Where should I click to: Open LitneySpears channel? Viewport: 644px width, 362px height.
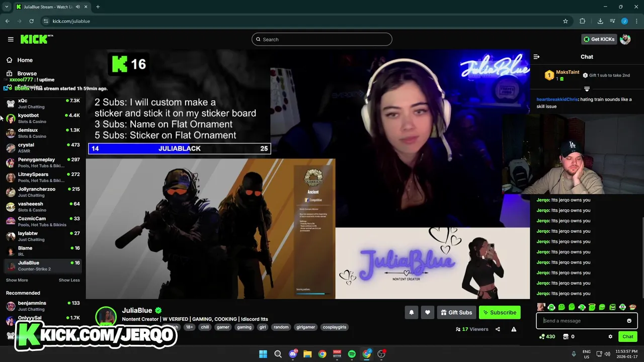coord(43,177)
